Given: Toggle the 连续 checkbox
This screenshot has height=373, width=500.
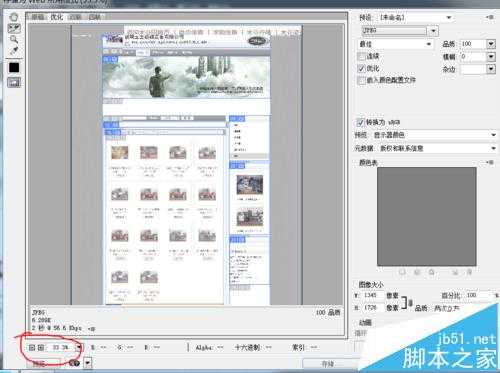Looking at the screenshot, I should point(361,56).
